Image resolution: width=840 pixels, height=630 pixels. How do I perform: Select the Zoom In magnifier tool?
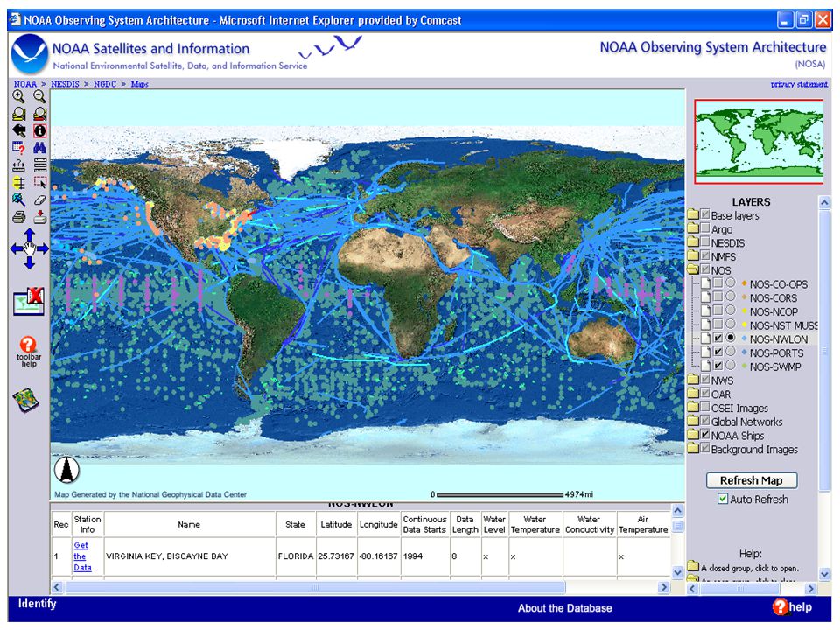pos(18,96)
